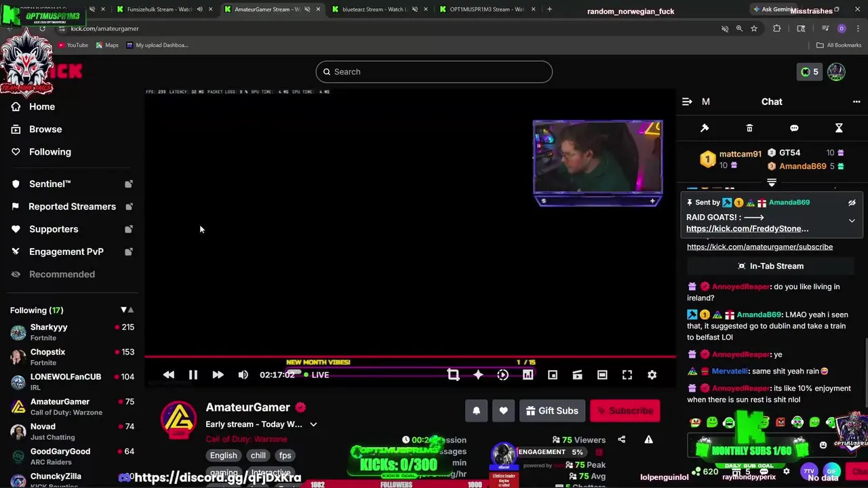Share the stream via share icon
The image size is (868, 488).
click(622, 440)
